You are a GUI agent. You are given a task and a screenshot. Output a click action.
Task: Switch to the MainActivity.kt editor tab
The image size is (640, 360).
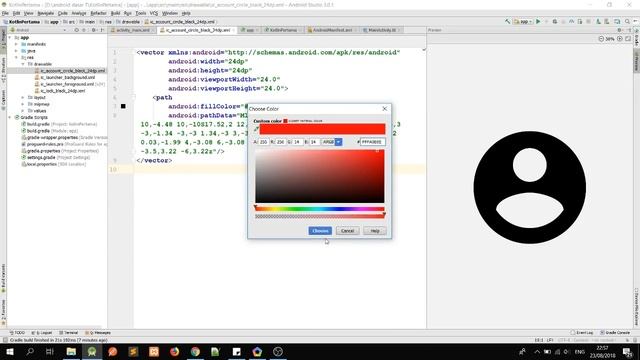(382, 30)
